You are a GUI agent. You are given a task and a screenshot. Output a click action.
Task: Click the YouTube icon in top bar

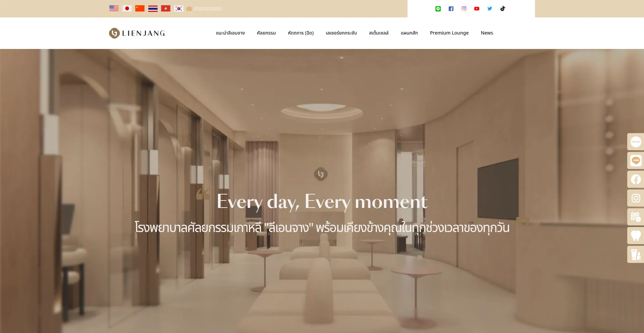pos(477,9)
